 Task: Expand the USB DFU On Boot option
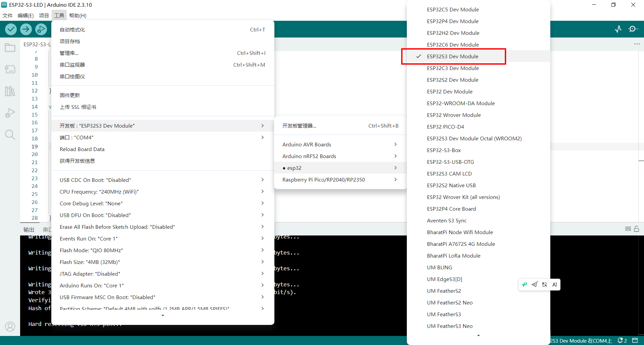[163, 215]
